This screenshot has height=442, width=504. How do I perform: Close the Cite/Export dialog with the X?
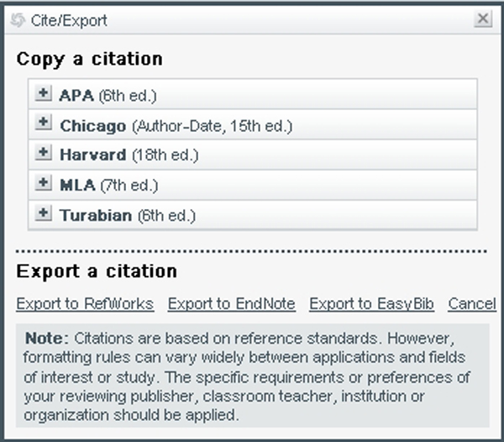click(483, 19)
